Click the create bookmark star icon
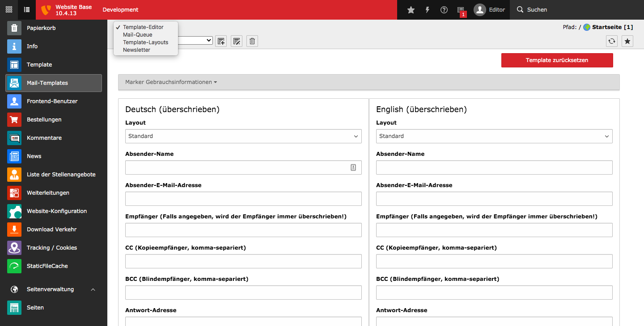 [627, 41]
